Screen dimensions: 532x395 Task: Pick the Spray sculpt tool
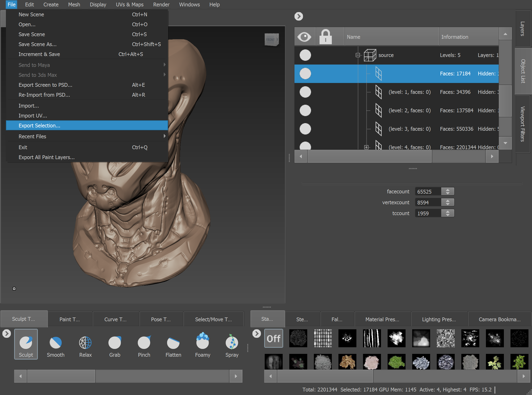pos(231,344)
